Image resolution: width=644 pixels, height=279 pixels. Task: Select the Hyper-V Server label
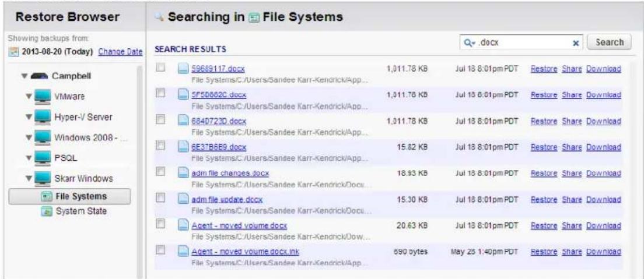point(83,117)
